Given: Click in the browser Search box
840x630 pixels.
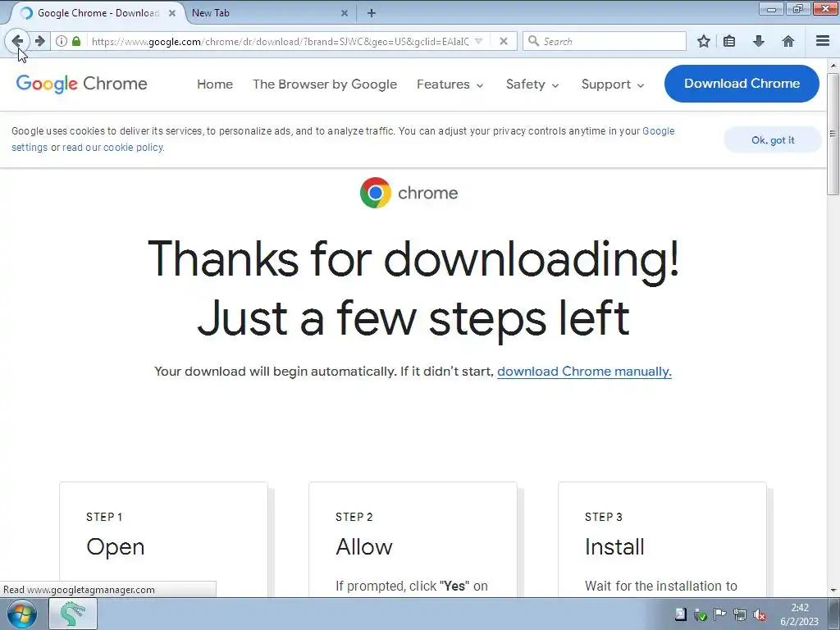Looking at the screenshot, I should [605, 41].
